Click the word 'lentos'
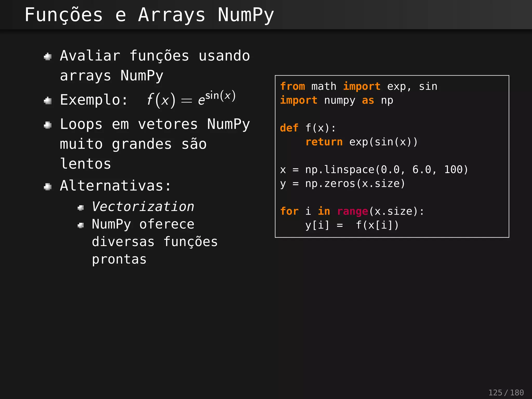532x399 pixels. coord(86,164)
